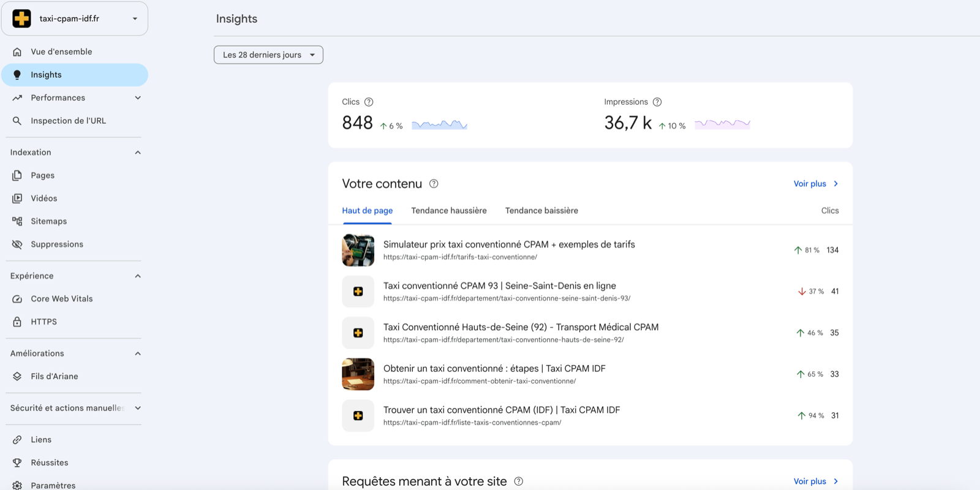Click Voir plus in Votre contenu
980x490 pixels.
click(816, 184)
